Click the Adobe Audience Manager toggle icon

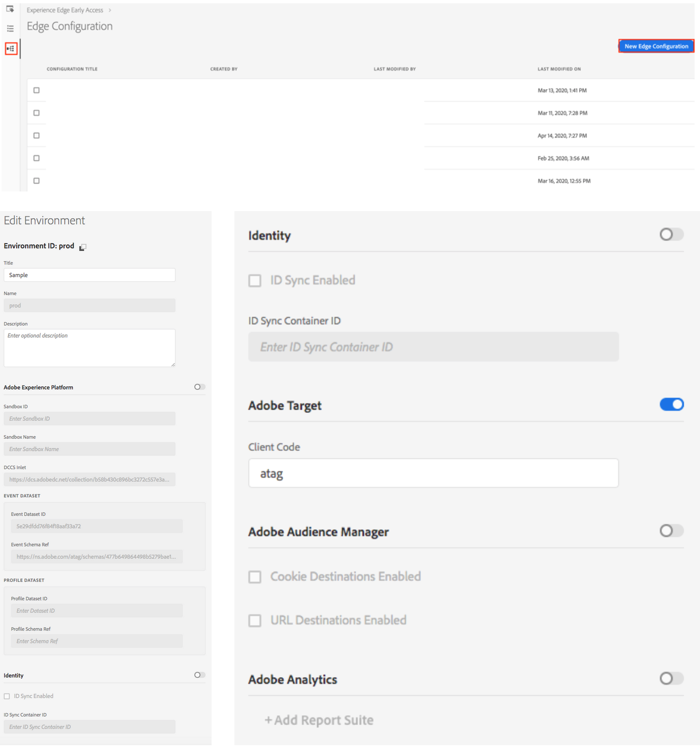(671, 531)
